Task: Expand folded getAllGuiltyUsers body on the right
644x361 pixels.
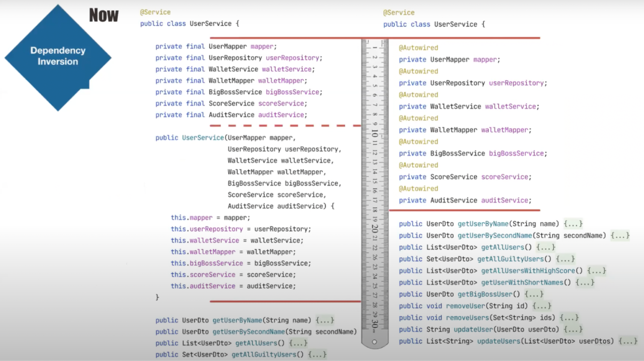Action: coord(565,259)
